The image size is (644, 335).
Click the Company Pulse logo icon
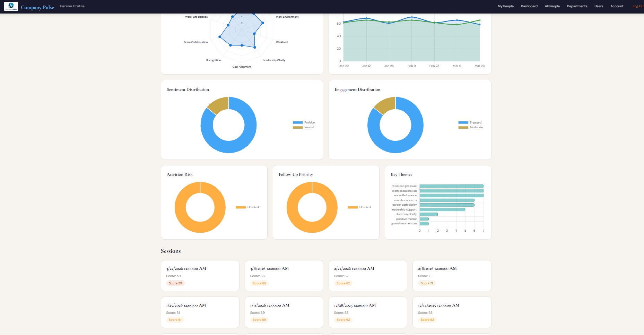[x=11, y=6]
